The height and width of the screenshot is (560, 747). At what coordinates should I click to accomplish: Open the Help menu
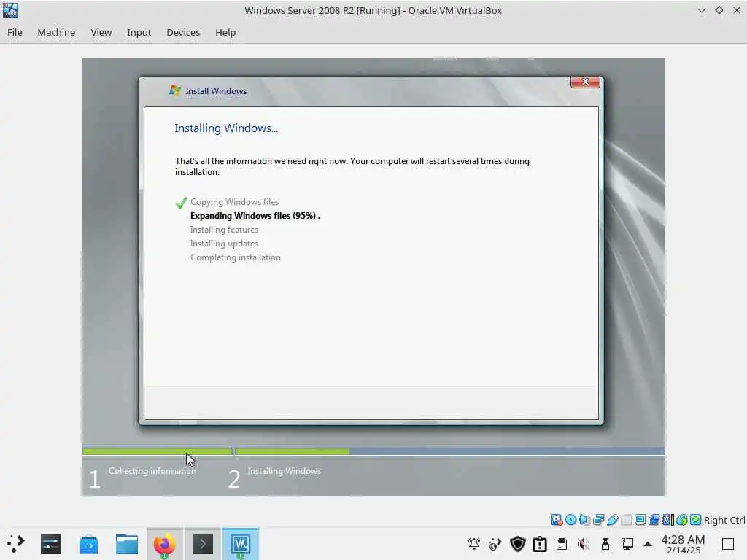click(225, 32)
